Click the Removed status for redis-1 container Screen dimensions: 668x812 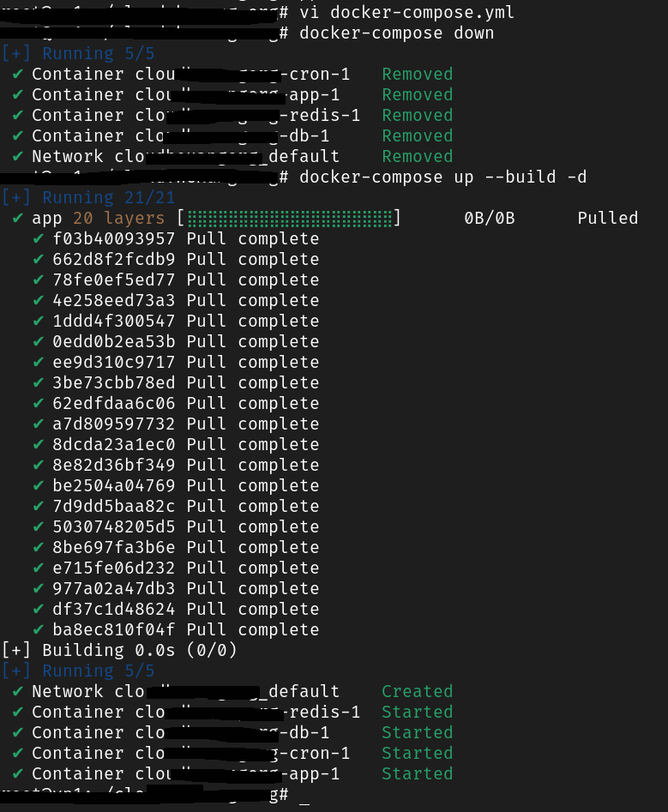tap(418, 115)
